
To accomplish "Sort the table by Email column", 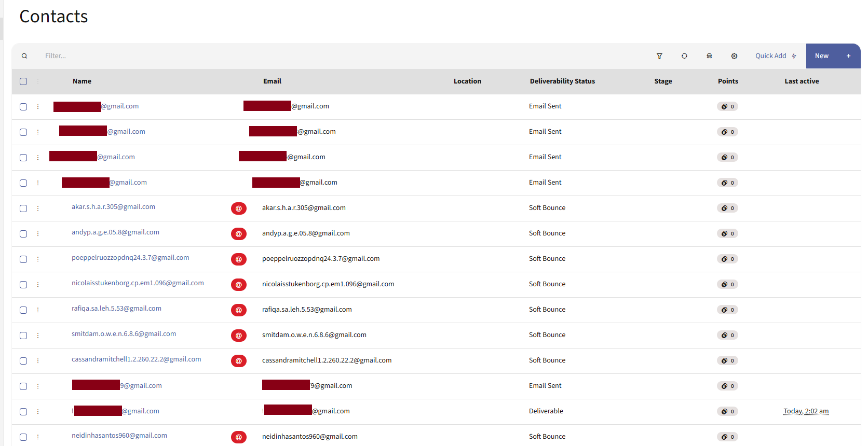I will tap(272, 81).
